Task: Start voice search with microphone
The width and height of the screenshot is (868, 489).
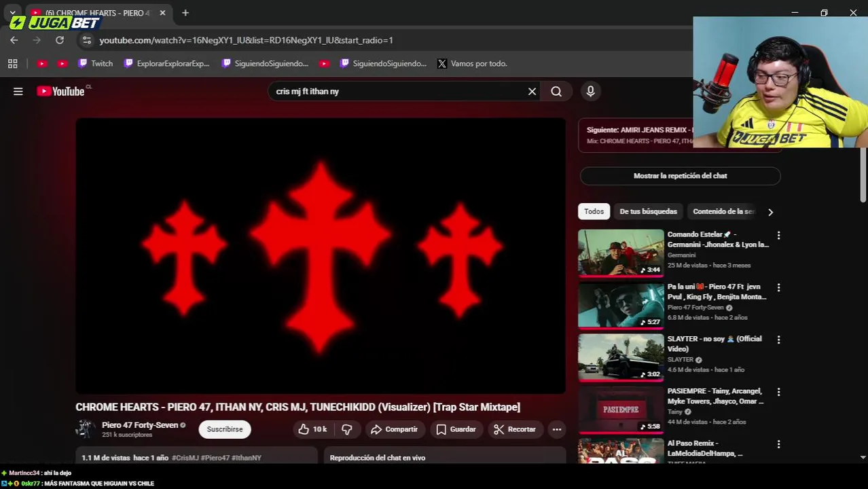Action: point(590,91)
